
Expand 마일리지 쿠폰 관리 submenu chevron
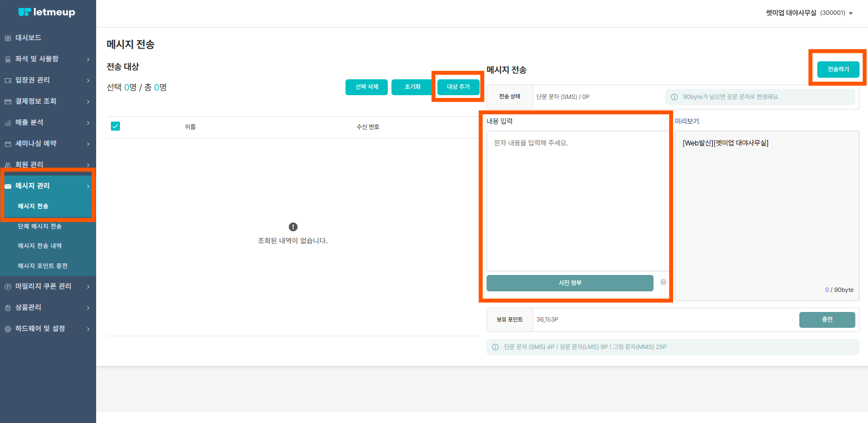(88, 287)
